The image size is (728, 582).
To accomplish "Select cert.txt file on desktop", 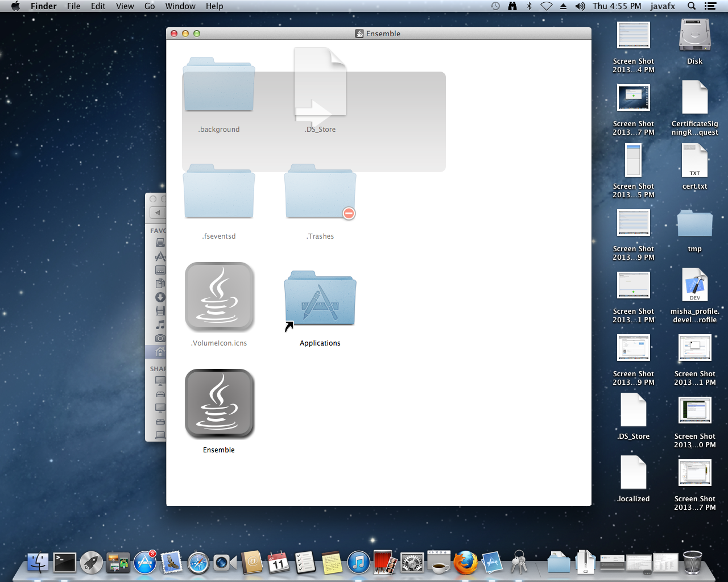I will 694,161.
